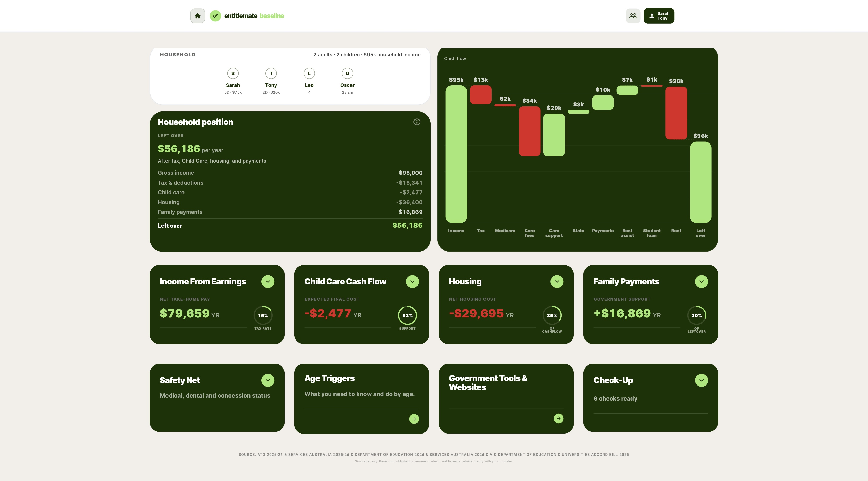Open the Sarah Tony profile button
This screenshot has height=481, width=868.
[x=659, y=16]
